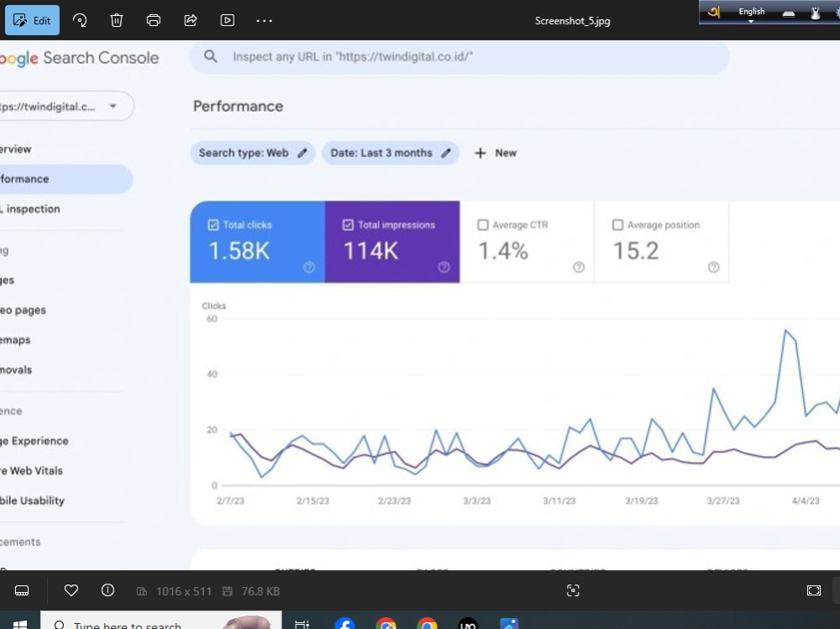Image resolution: width=840 pixels, height=629 pixels.
Task: Share the screenshot via the share icon
Action: (x=190, y=20)
